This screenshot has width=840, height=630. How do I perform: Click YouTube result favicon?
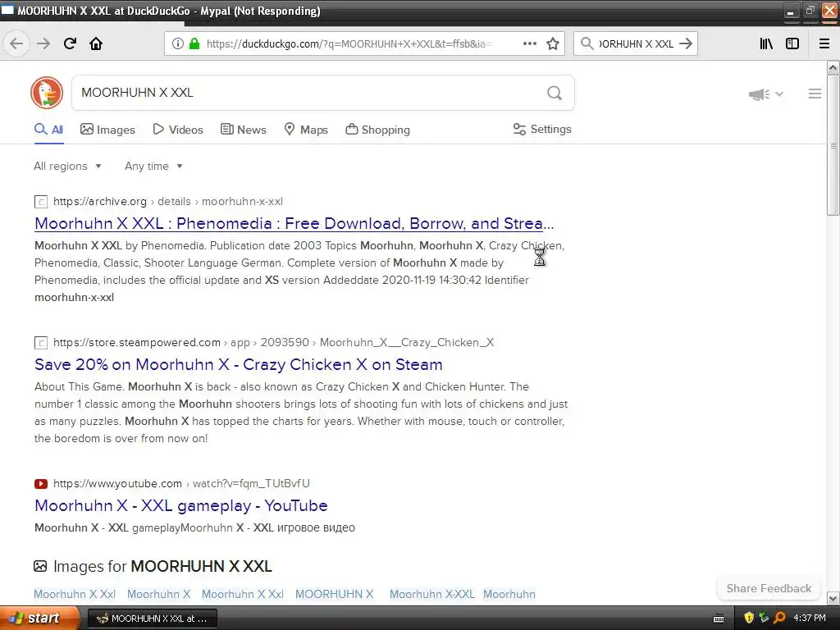[x=41, y=484]
